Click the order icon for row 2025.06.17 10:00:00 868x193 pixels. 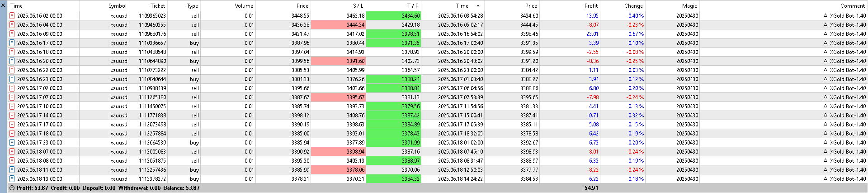coord(12,106)
